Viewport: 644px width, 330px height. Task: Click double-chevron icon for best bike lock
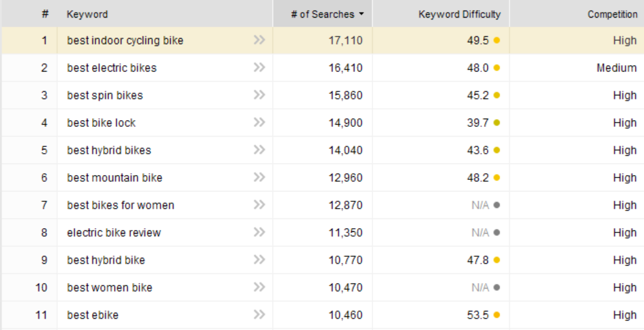[x=259, y=123]
